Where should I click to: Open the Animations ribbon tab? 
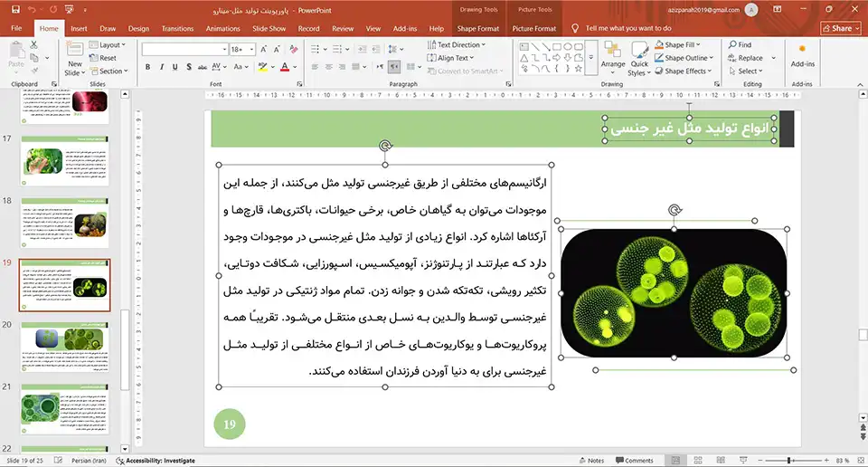pos(223,28)
